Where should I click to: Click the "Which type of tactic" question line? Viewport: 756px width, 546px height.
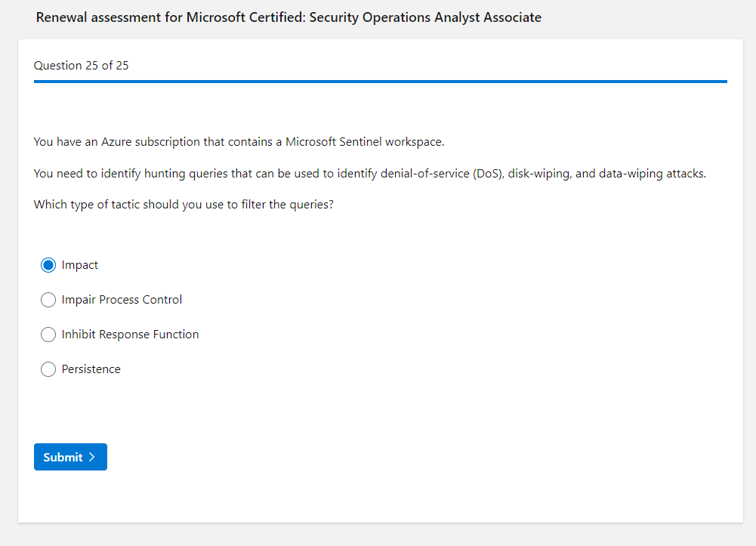(x=184, y=205)
